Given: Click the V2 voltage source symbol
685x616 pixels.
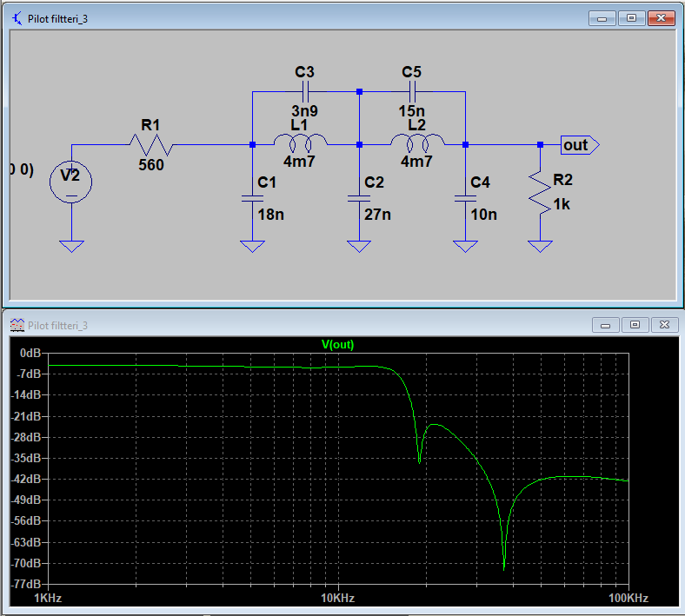Looking at the screenshot, I should [x=71, y=182].
